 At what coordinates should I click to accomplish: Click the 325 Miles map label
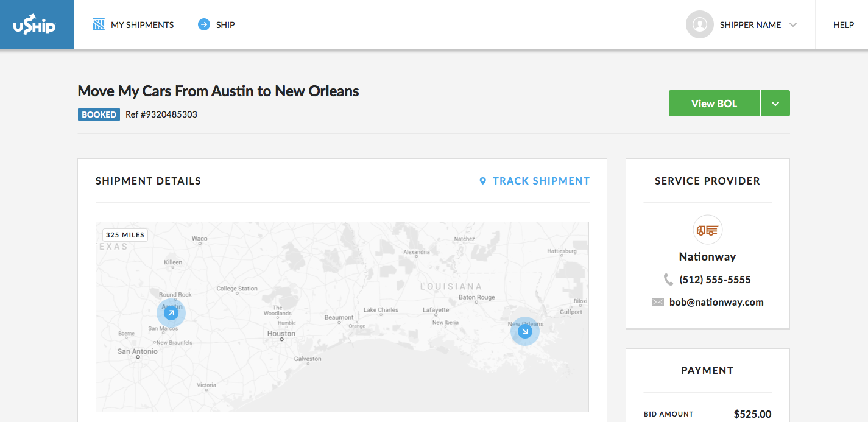click(125, 235)
